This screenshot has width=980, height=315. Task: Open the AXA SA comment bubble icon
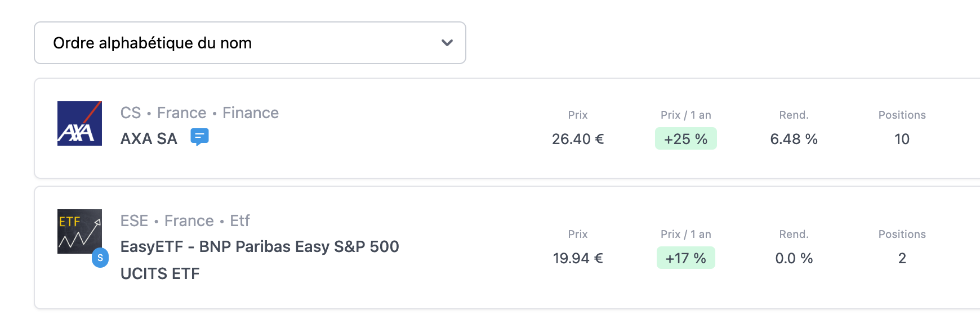click(x=199, y=137)
